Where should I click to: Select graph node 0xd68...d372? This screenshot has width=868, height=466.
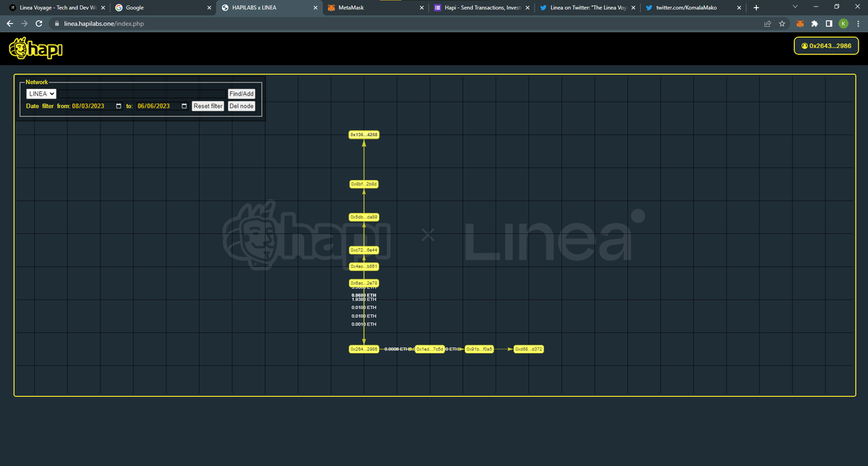point(529,349)
